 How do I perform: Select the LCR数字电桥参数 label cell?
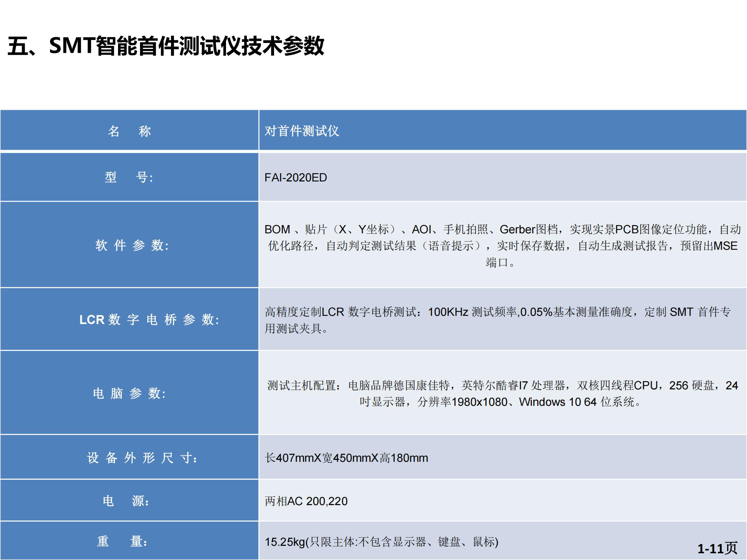tap(149, 320)
